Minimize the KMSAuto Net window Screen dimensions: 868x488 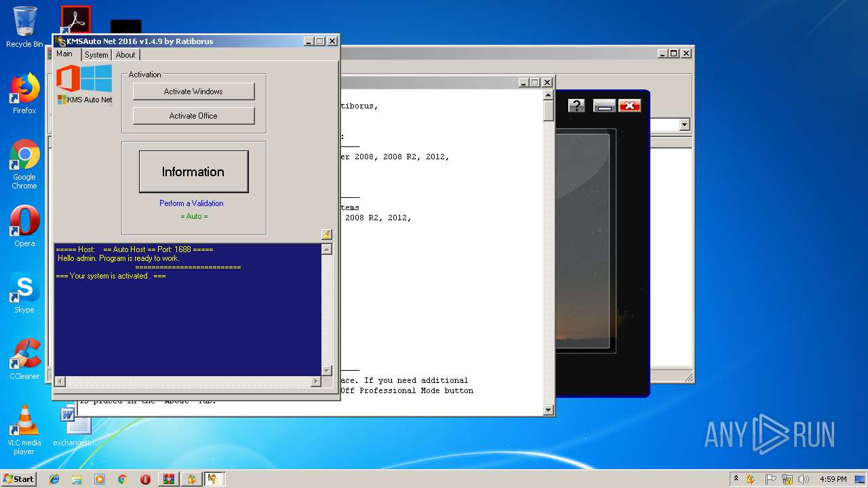(x=309, y=41)
